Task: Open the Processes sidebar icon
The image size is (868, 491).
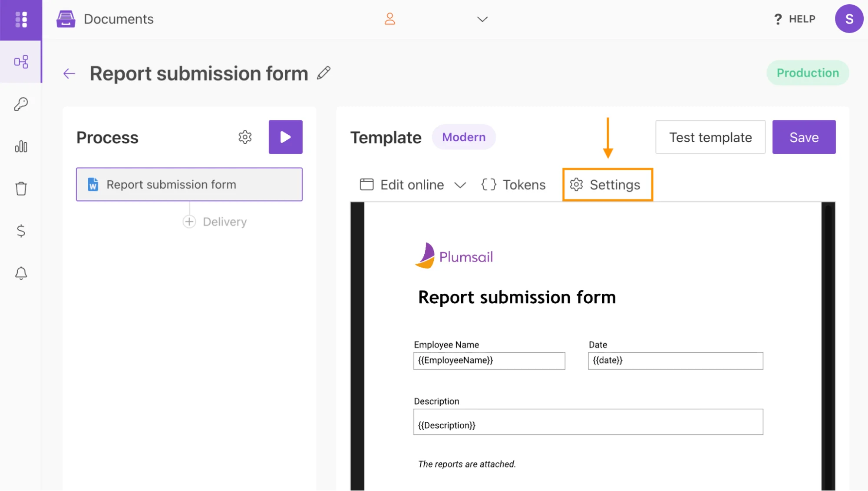Action: (21, 62)
